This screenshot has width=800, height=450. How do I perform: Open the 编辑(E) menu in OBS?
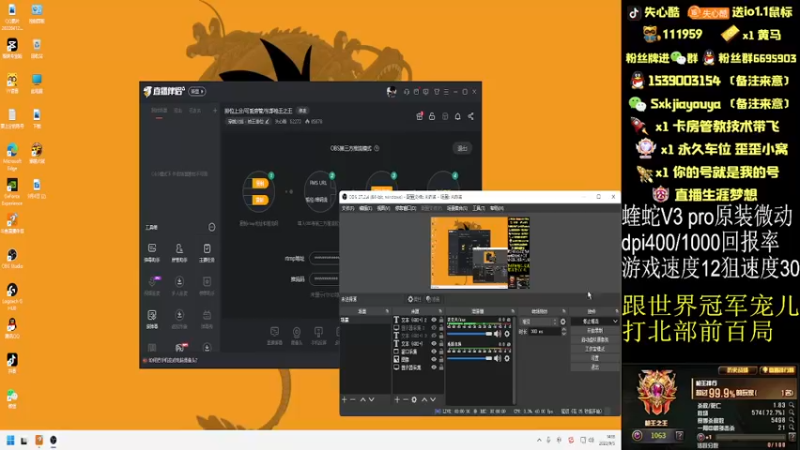[365, 208]
